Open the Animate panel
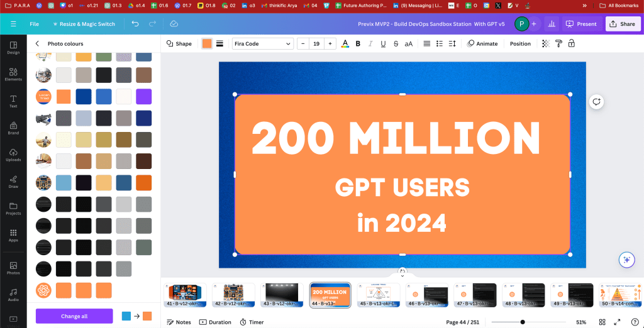This screenshot has height=328, width=644. [482, 43]
